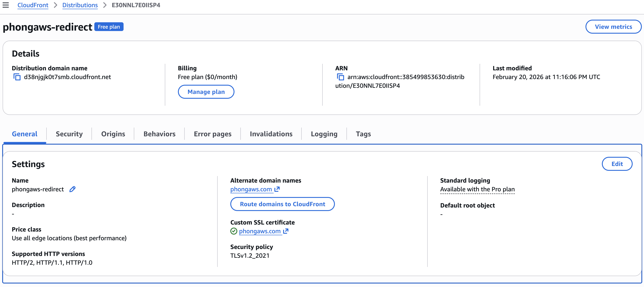Viewport: 644px width, 287px height.
Task: Go to the Behaviors tab
Action: tap(159, 134)
